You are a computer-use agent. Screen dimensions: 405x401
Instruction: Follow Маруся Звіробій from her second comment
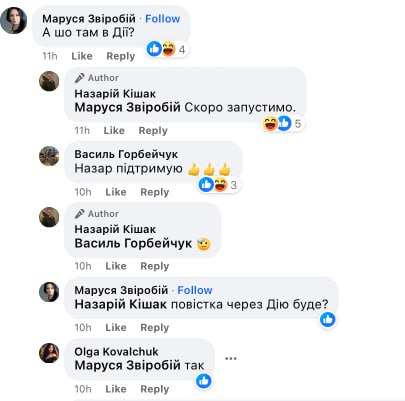[x=195, y=290]
